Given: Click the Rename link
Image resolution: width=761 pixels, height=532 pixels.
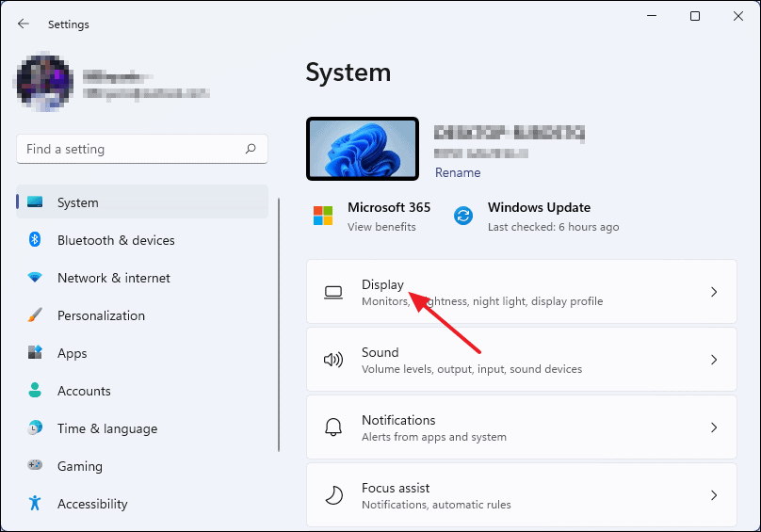Looking at the screenshot, I should [458, 172].
